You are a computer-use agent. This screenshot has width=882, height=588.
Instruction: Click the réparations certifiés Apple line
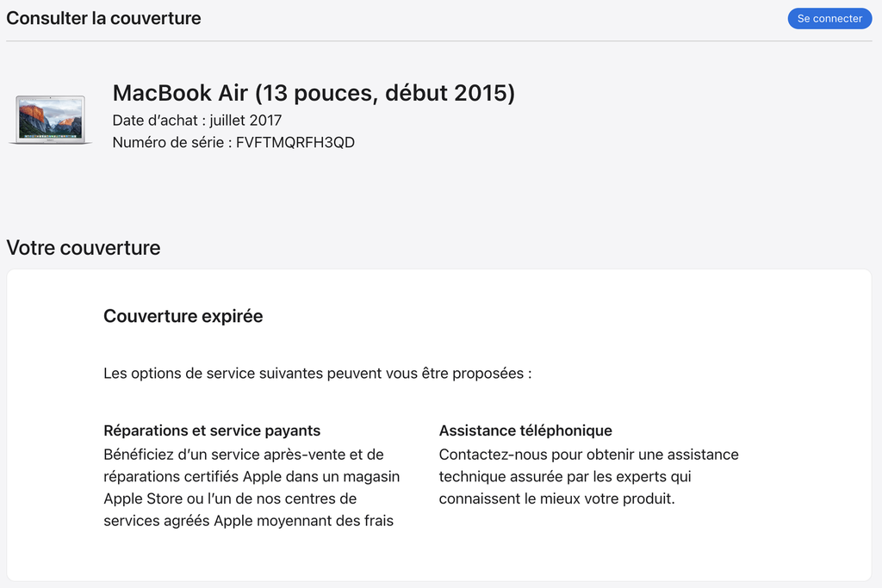(x=252, y=477)
